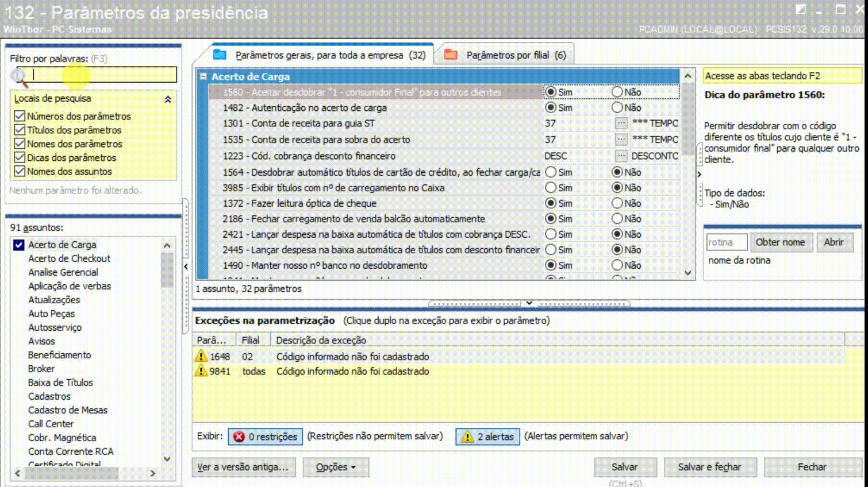Open the Opções dropdown
Screen dimensions: 868x487
pos(336,467)
